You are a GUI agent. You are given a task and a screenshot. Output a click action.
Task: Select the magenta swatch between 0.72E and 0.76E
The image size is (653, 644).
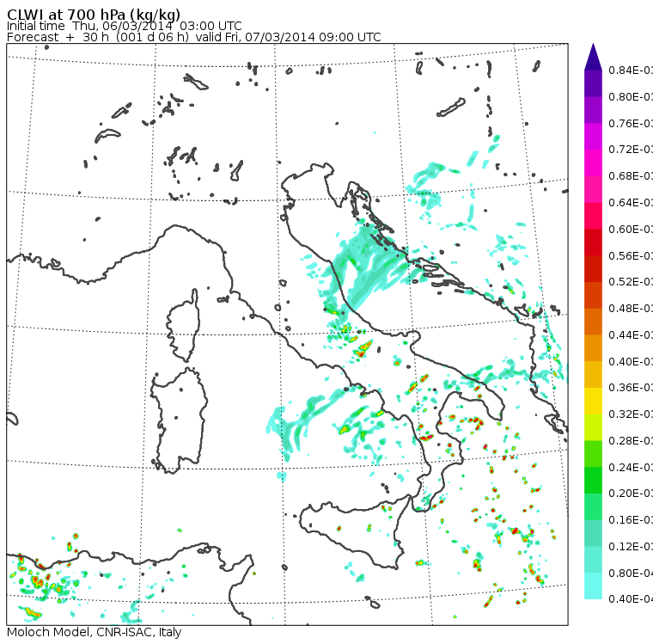(x=593, y=137)
